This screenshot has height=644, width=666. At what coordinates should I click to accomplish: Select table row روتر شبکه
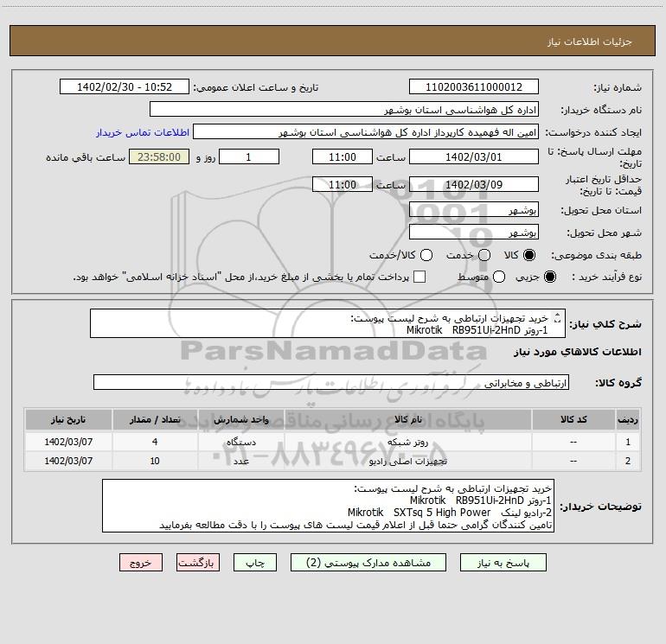(333, 442)
